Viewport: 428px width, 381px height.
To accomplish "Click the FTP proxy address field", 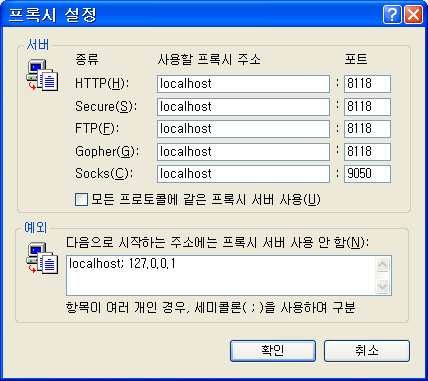I will [x=243, y=129].
